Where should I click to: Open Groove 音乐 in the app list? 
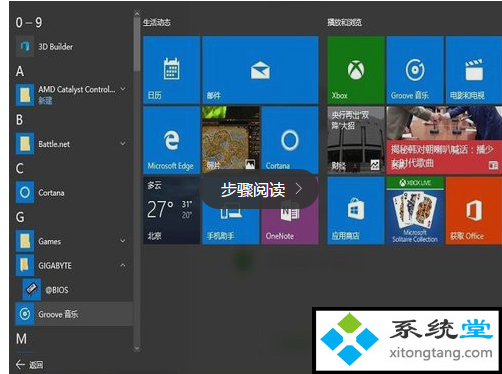(74, 314)
